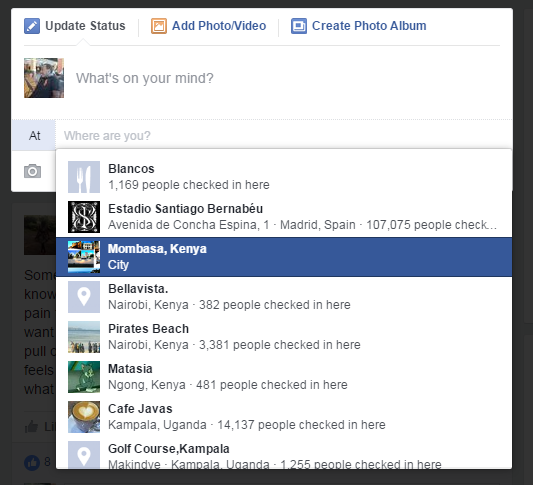Screen dimensions: 533x485
Task: Click '481 people checked in here' under Matasia
Action: tap(272, 385)
